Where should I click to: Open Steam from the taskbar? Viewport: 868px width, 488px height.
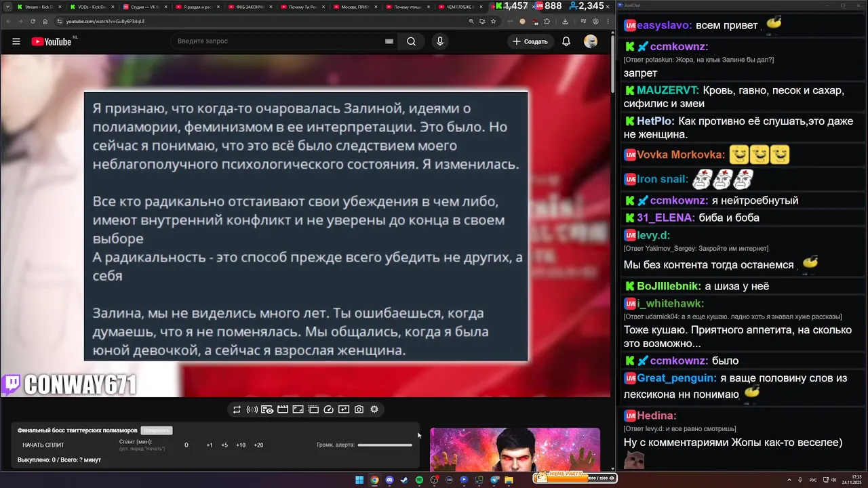tap(404, 480)
